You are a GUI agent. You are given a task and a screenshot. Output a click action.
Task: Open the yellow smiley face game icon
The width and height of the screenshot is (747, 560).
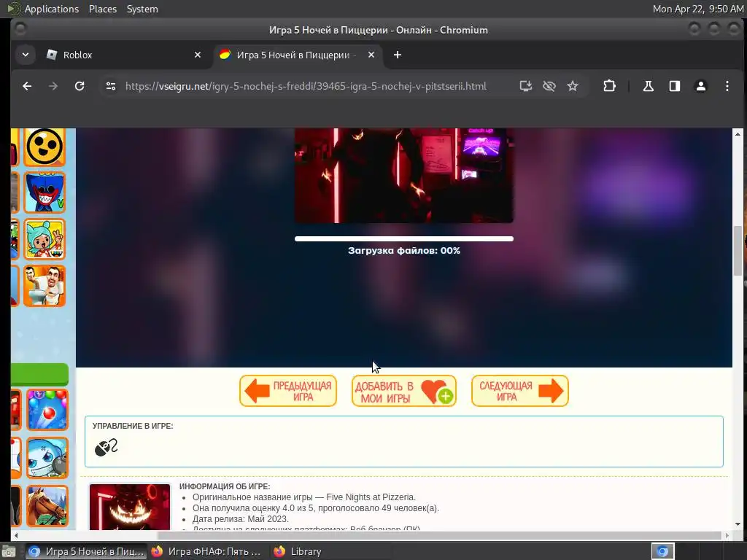[44, 147]
